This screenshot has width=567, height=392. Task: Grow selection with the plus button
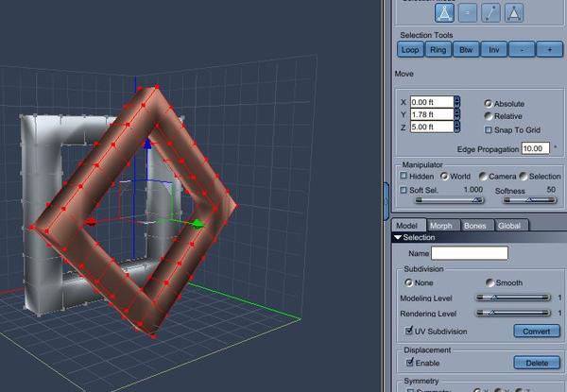[x=550, y=49]
